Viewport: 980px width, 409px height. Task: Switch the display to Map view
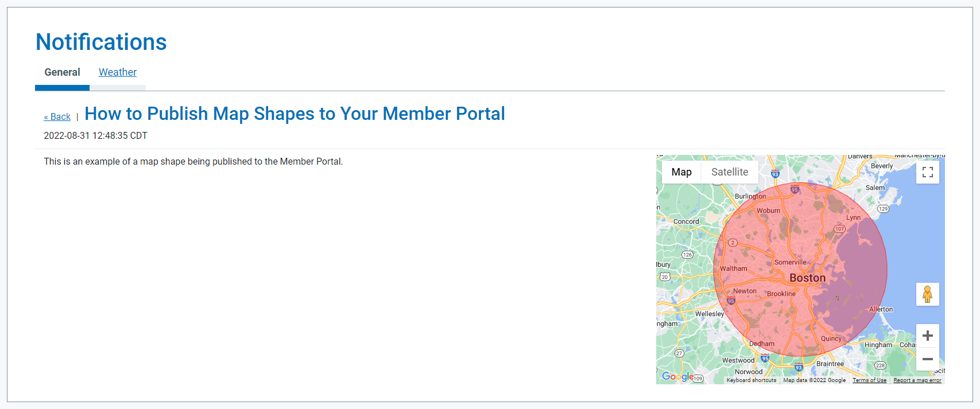(x=681, y=172)
